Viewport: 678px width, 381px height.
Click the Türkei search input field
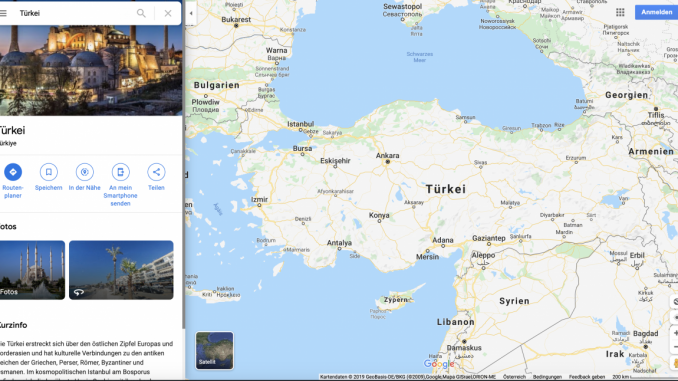click(74, 13)
